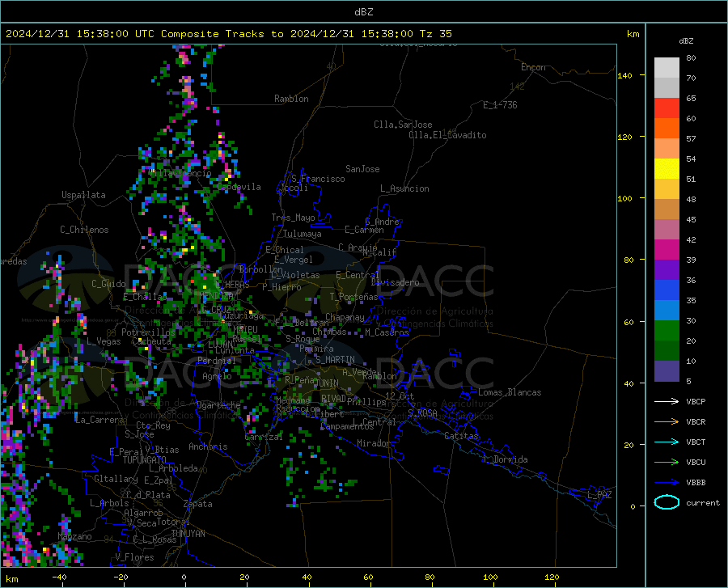Image resolution: width=728 pixels, height=588 pixels.
Task: Click the TUNUYAN place label
Action: (188, 534)
